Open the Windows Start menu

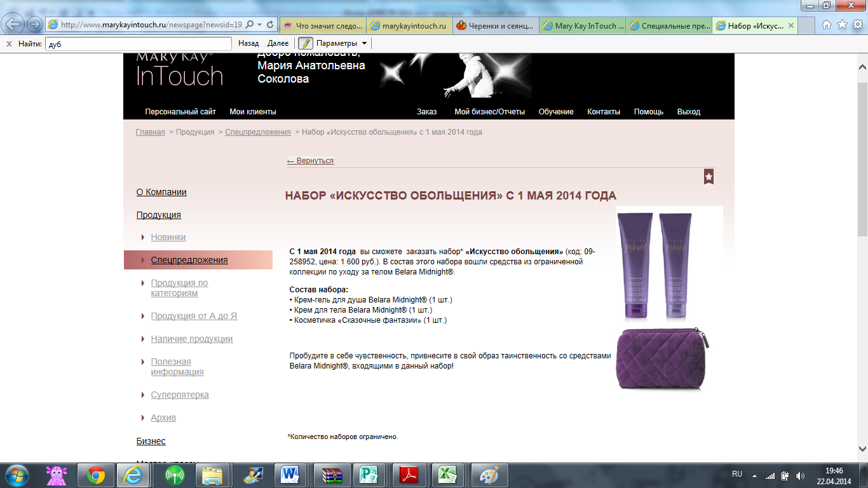(17, 475)
